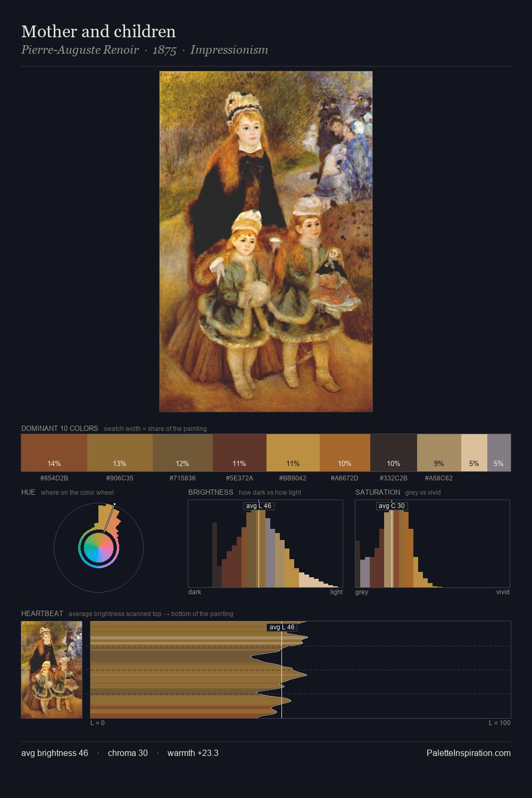Open the PaletteInspiration.com link

pos(469,753)
